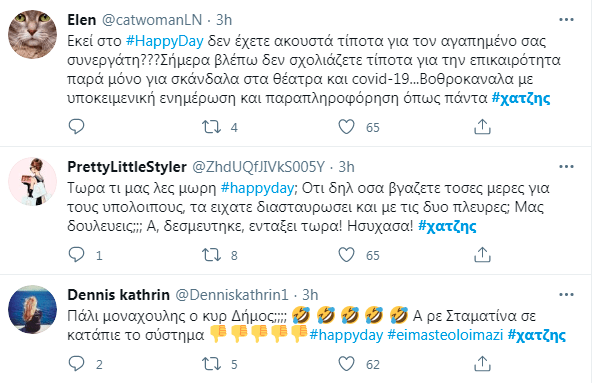The height and width of the screenshot is (383, 595).
Task: Open more options on Elen's tweet
Action: (x=566, y=20)
